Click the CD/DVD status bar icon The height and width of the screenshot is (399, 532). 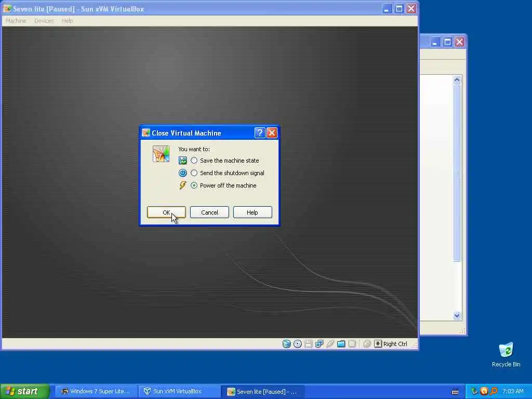[298, 344]
